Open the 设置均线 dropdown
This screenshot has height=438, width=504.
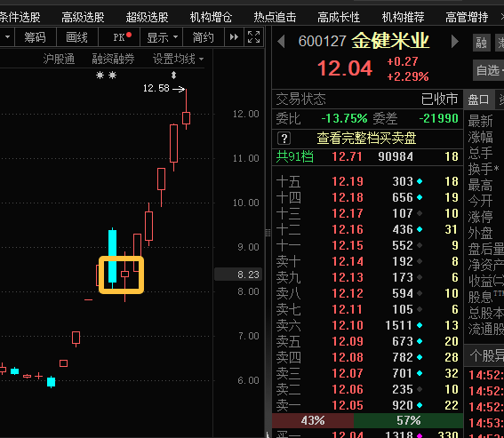point(178,59)
